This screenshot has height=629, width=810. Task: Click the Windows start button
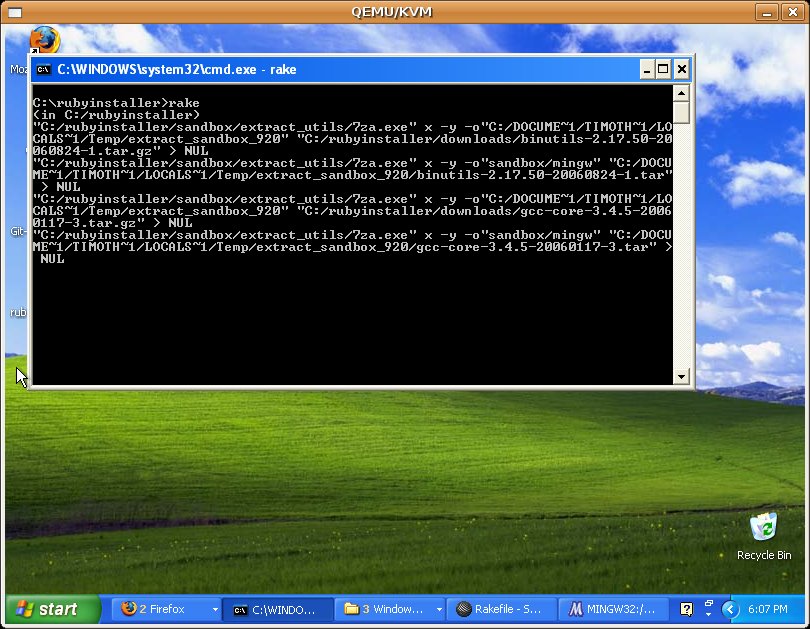tap(53, 609)
